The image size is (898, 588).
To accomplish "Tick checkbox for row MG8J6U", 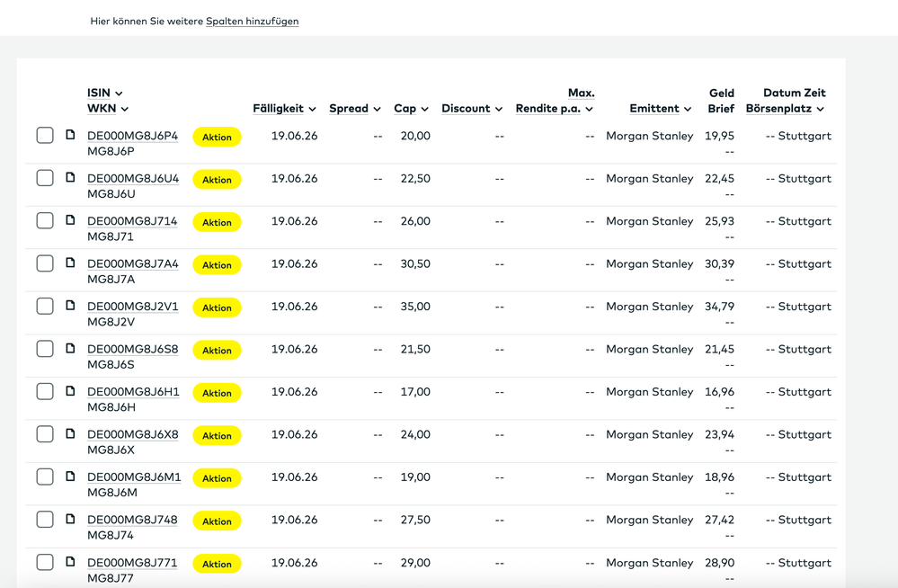I will (x=45, y=178).
